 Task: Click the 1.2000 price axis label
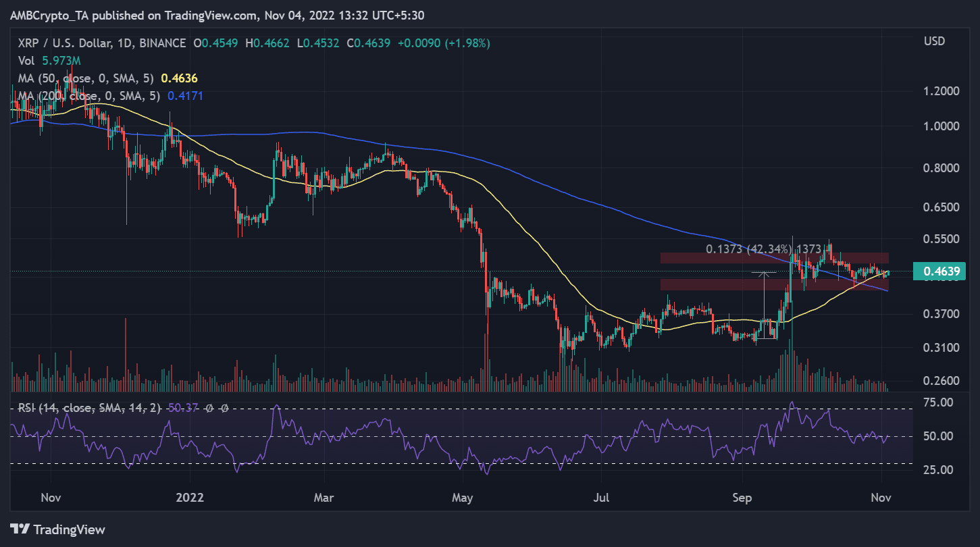pyautogui.click(x=940, y=91)
